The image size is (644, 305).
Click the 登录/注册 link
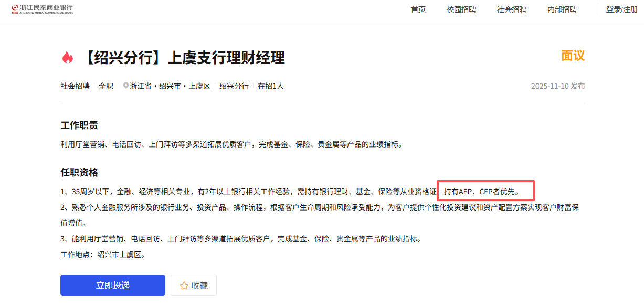622,9
